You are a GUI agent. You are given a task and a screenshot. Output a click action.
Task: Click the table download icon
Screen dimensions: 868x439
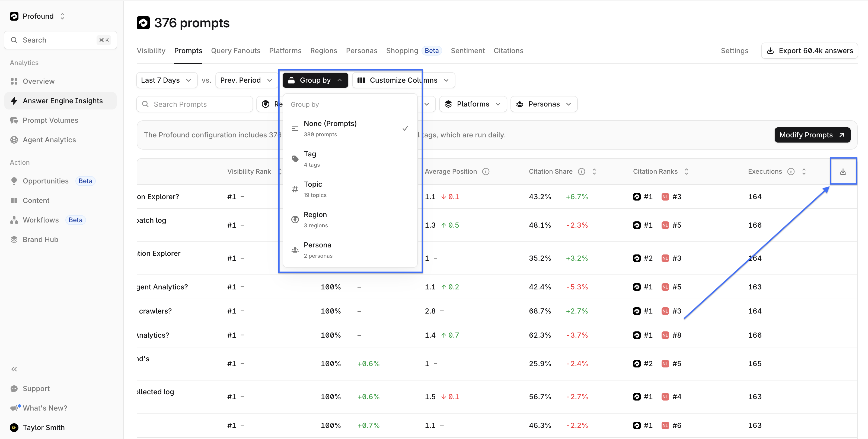click(x=843, y=171)
